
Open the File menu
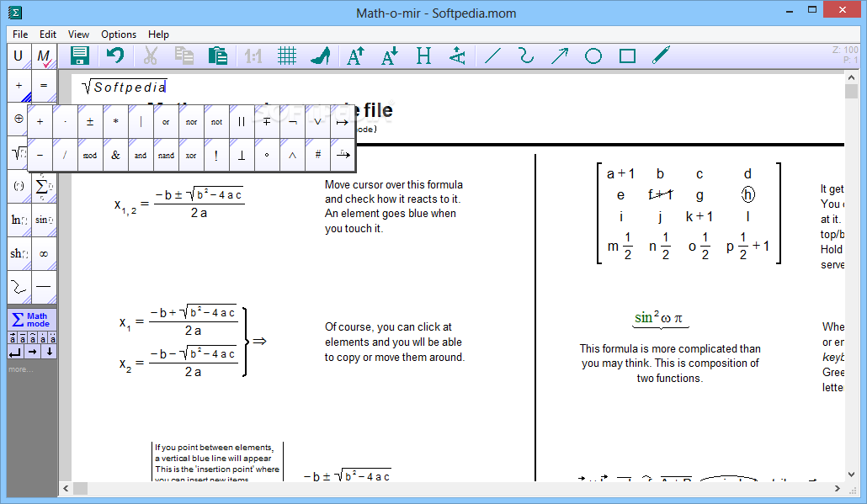pos(20,34)
